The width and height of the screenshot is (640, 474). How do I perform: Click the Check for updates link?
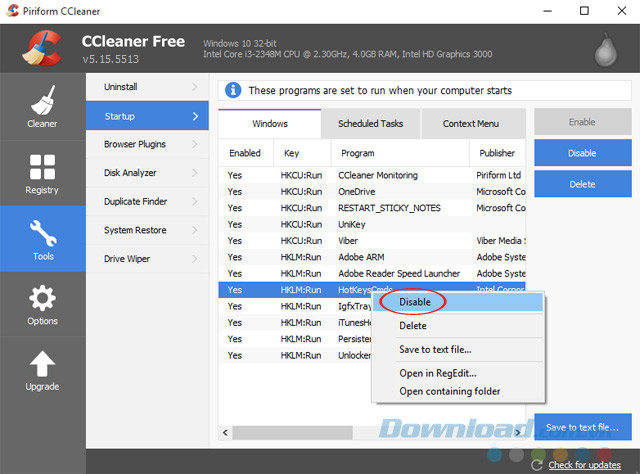coord(584,465)
